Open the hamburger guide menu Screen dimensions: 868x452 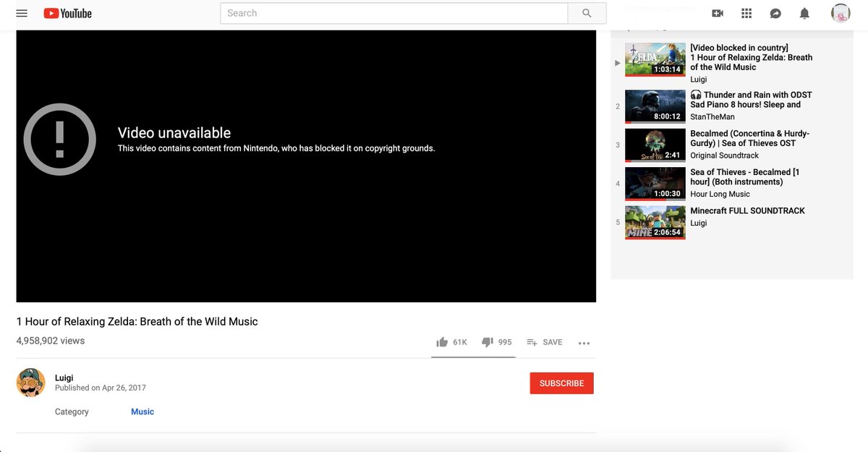coord(22,13)
